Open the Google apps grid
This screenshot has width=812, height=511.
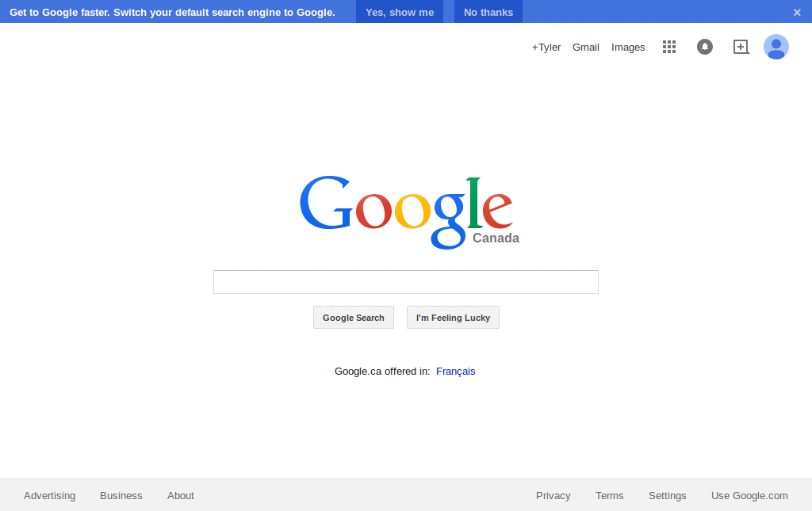pos(669,47)
